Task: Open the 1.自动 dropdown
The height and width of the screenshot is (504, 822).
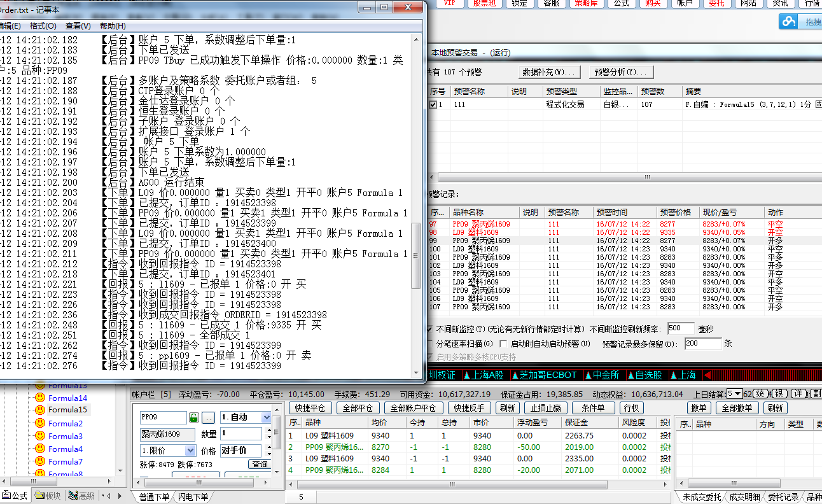Action: pyautogui.click(x=267, y=417)
